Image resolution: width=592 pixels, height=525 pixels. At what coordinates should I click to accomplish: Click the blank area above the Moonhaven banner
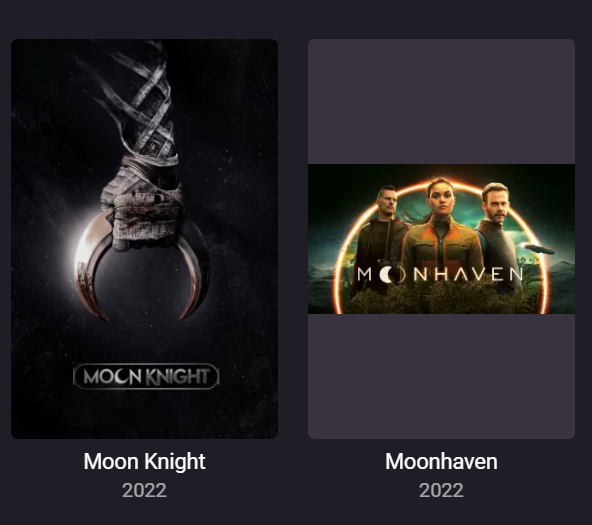coord(441,101)
